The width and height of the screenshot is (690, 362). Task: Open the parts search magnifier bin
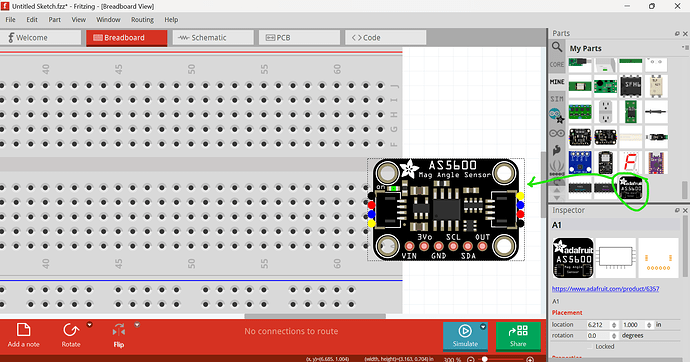pyautogui.click(x=557, y=47)
